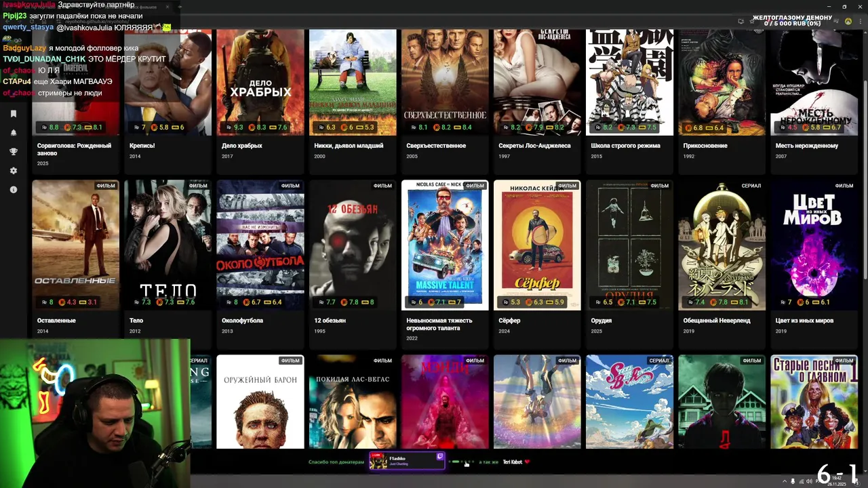Open notifications bell in left sidebar
868x488 pixels.
click(13, 133)
